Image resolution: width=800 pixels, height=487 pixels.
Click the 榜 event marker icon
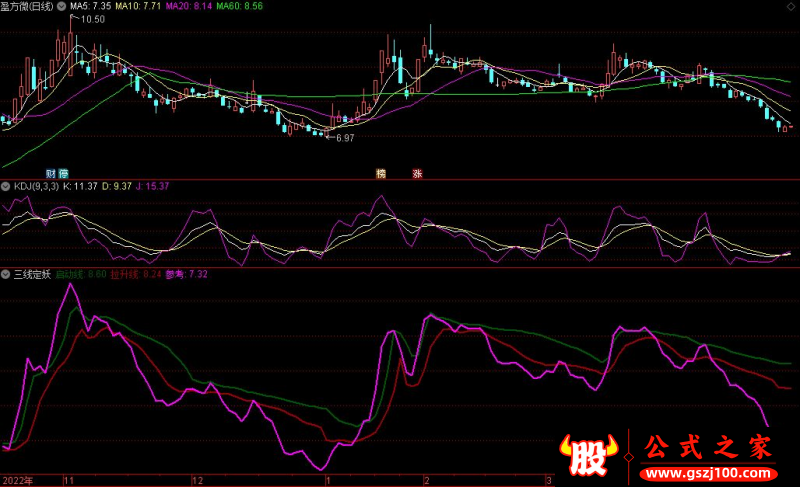coord(381,173)
